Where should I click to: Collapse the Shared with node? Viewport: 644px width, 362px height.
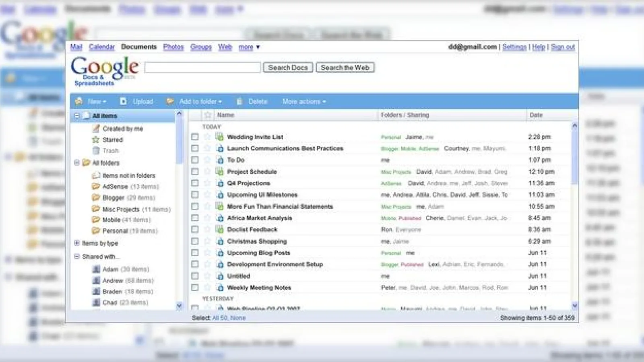coord(77,256)
